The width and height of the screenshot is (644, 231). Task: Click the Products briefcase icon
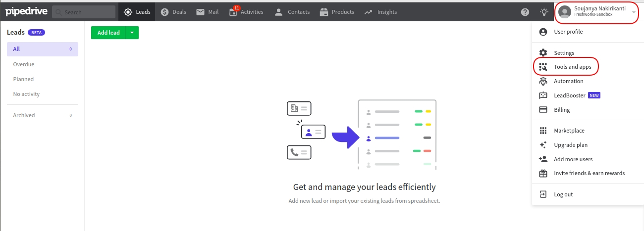(324, 12)
